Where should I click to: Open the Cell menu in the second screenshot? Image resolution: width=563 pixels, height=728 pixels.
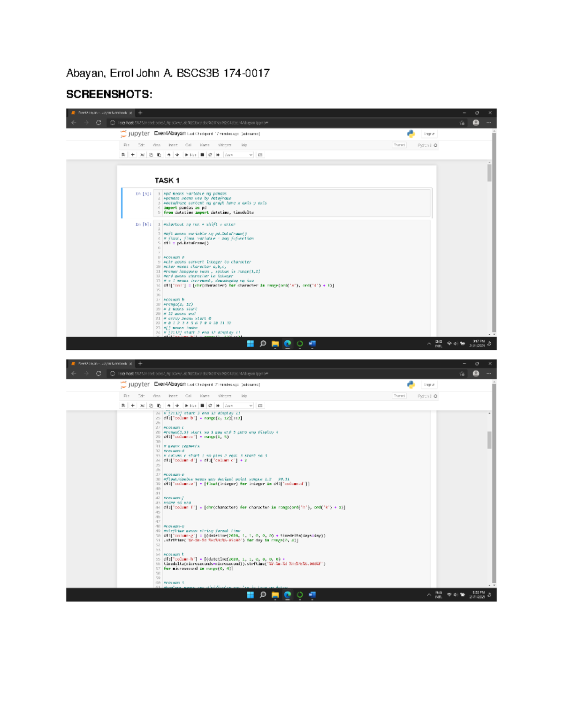point(188,396)
